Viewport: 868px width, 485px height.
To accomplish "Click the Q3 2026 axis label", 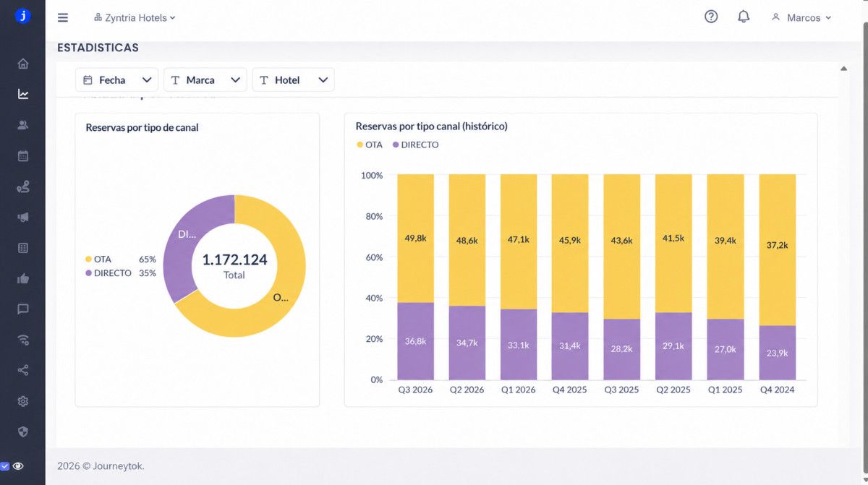I will click(x=415, y=390).
